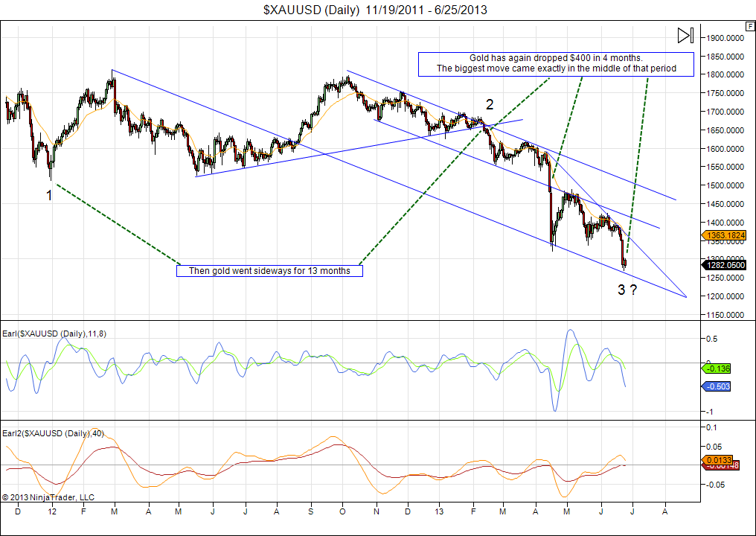Image resolution: width=756 pixels, height=536 pixels.
Task: Click the 'Gold has again dropped $400' text box
Action: [x=555, y=63]
